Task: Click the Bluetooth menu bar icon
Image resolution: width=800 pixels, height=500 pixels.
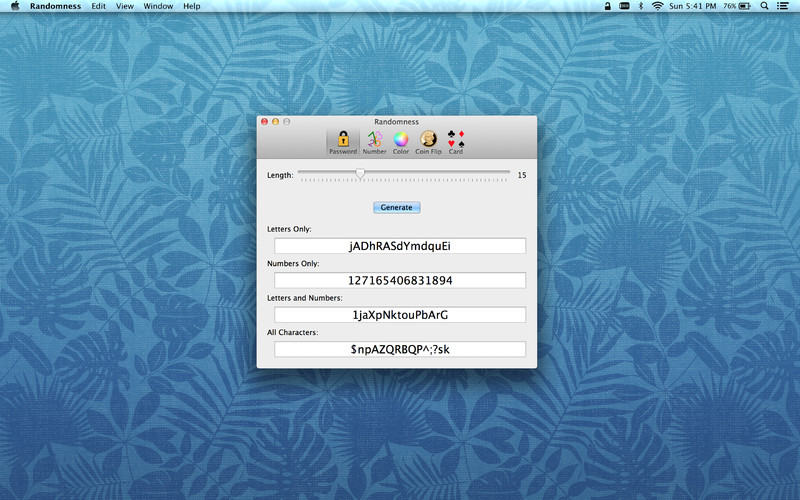Action: tap(640, 6)
